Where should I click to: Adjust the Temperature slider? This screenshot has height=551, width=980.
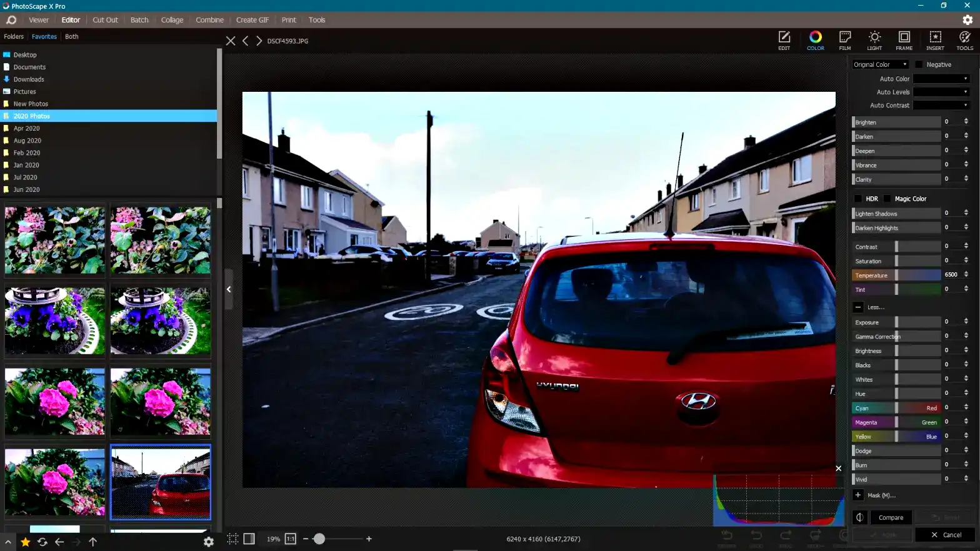(x=896, y=275)
